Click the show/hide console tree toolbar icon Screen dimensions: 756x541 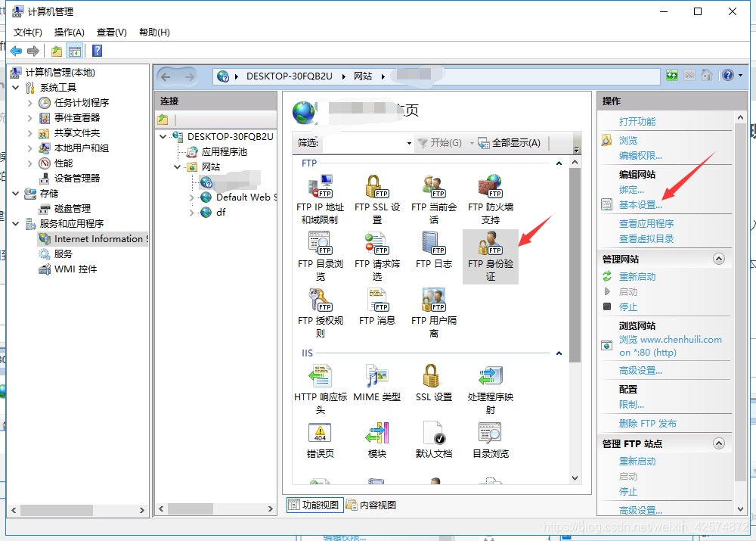pos(75,51)
